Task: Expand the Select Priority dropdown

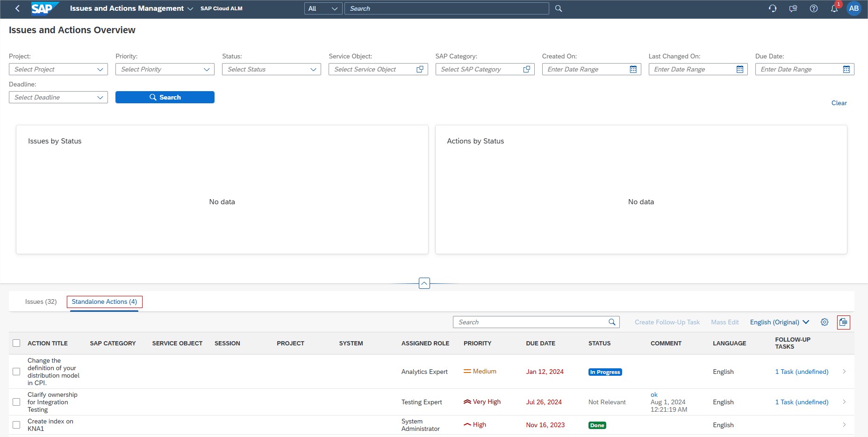Action: (207, 69)
